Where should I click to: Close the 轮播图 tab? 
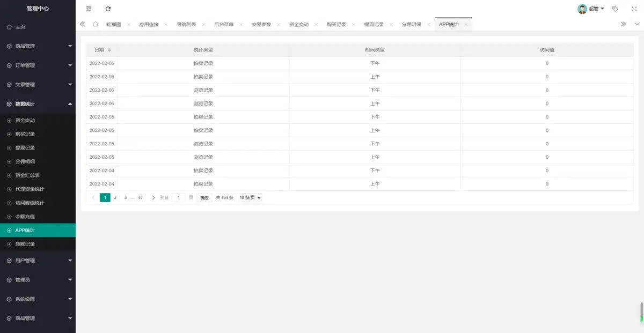(129, 25)
